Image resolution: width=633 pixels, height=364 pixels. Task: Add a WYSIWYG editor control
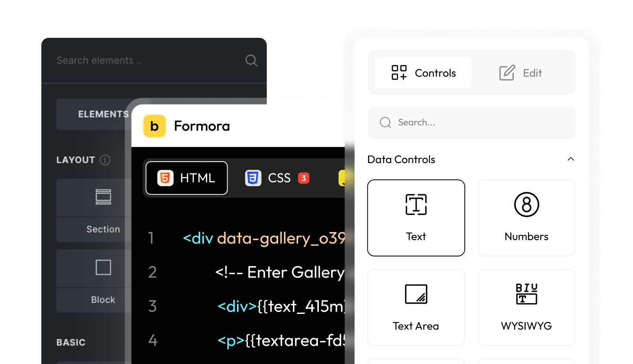(x=526, y=307)
